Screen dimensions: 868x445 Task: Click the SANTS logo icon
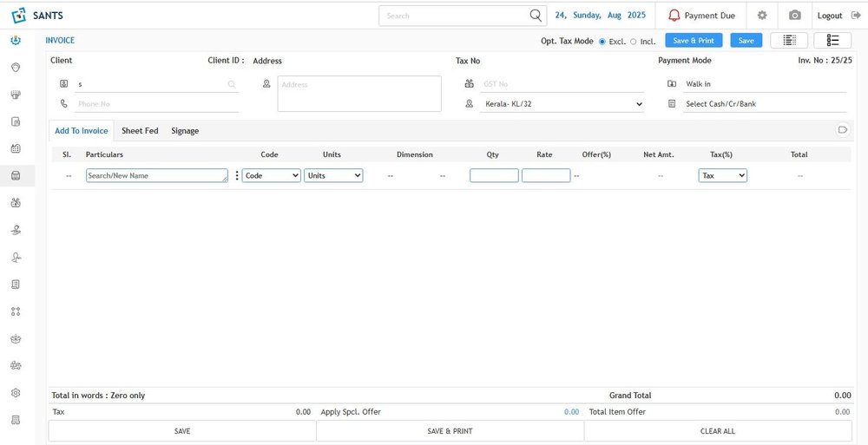point(18,16)
